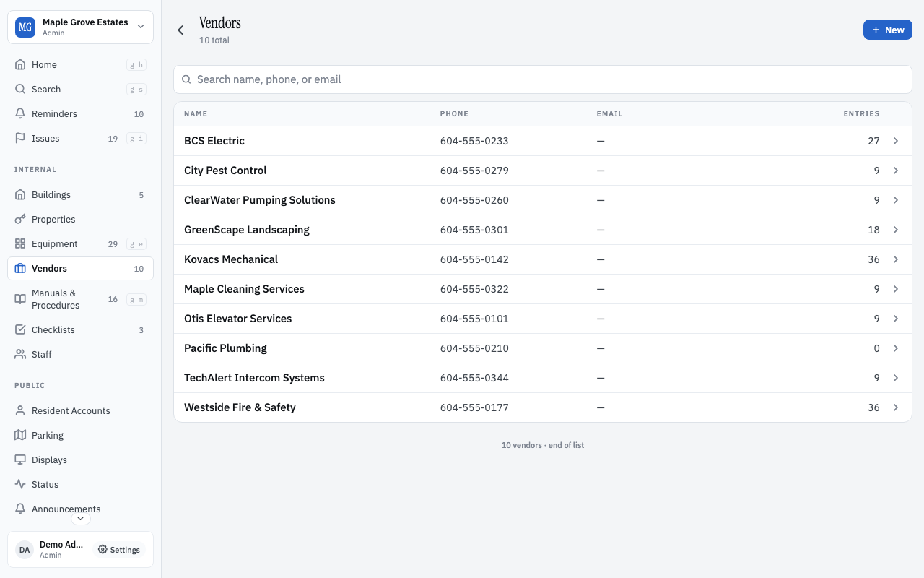Image resolution: width=924 pixels, height=578 pixels.
Task: Click phone number 604-555-0177
Action: (474, 407)
